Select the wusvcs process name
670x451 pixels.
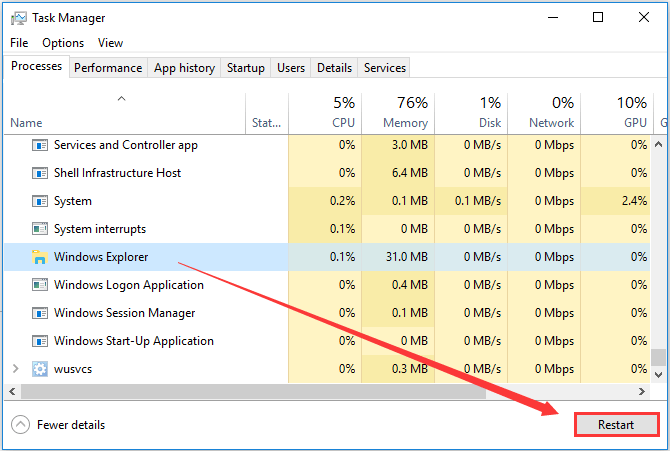click(x=73, y=369)
